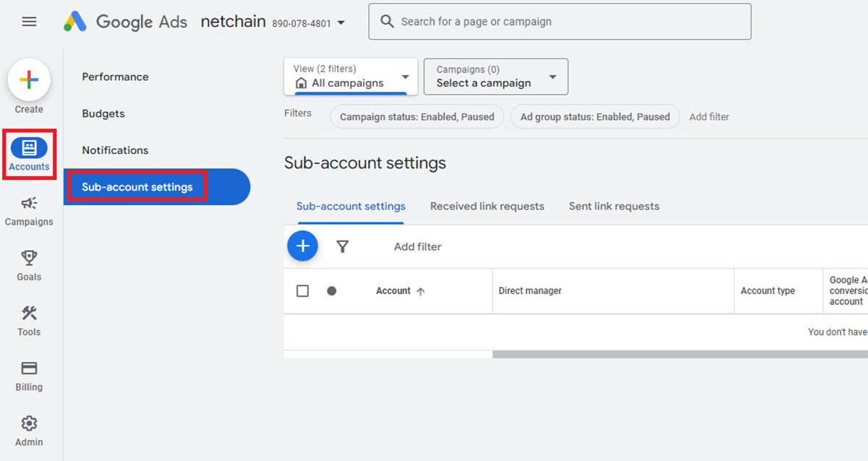Click Add filter in the table toolbar
This screenshot has width=868, height=461.
[x=417, y=246]
